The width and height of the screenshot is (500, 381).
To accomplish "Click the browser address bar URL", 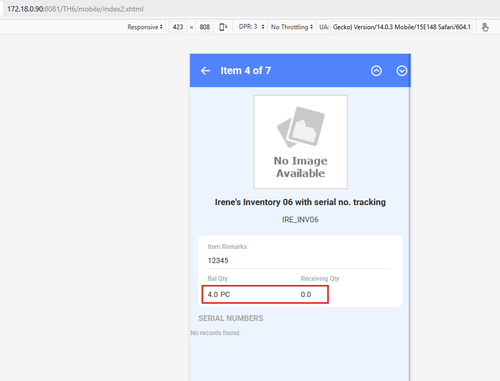I will pyautogui.click(x=75, y=9).
